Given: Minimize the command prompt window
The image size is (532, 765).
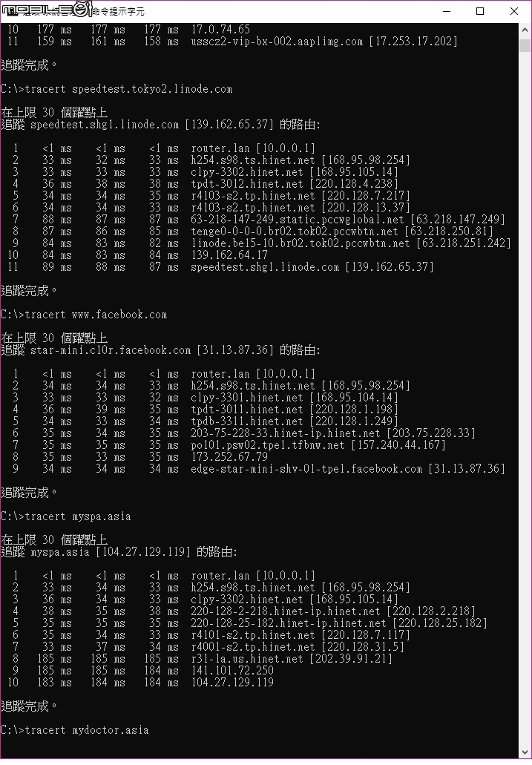Looking at the screenshot, I should pos(447,11).
